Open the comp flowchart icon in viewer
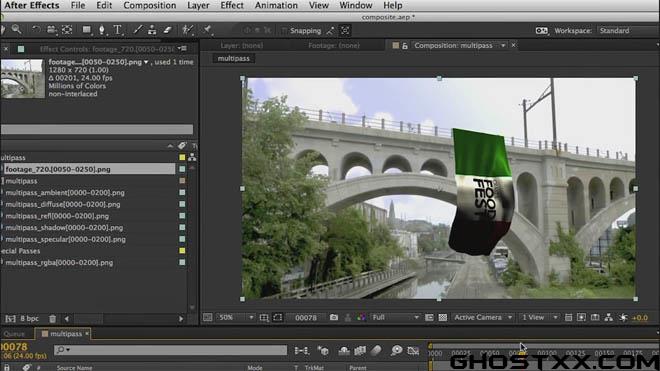Image resolution: width=660 pixels, height=371 pixels. click(609, 318)
